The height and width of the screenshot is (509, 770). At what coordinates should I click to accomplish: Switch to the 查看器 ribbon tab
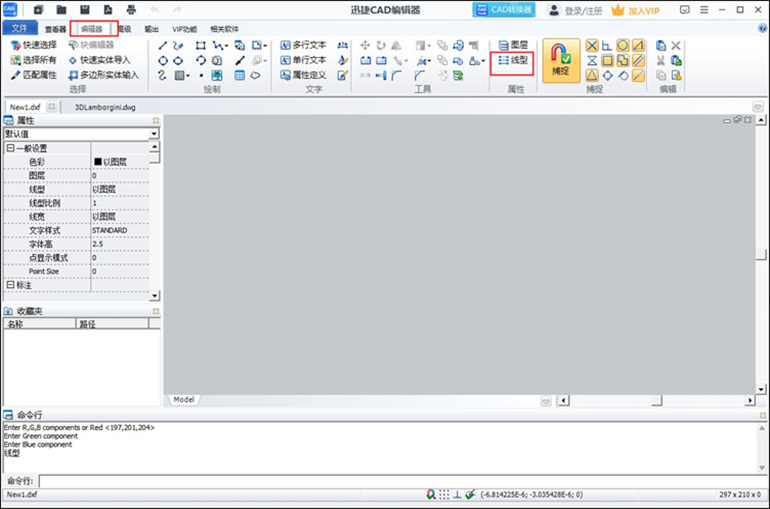click(x=55, y=29)
